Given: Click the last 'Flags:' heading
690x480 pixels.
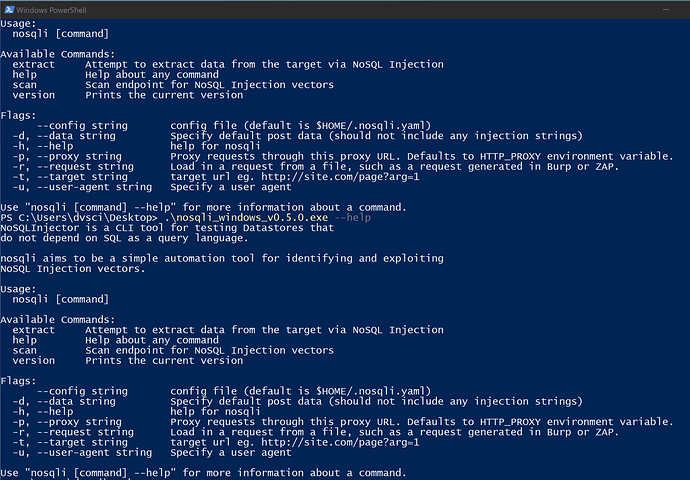Looking at the screenshot, I should [18, 381].
